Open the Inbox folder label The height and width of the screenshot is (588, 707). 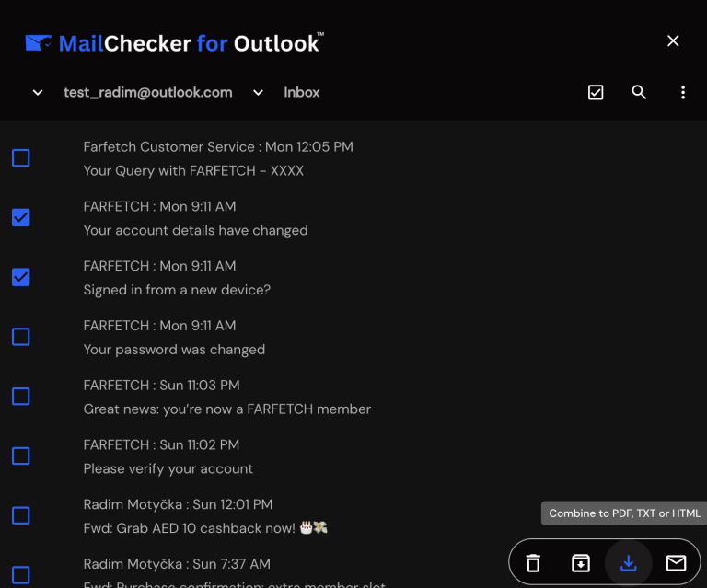(302, 92)
